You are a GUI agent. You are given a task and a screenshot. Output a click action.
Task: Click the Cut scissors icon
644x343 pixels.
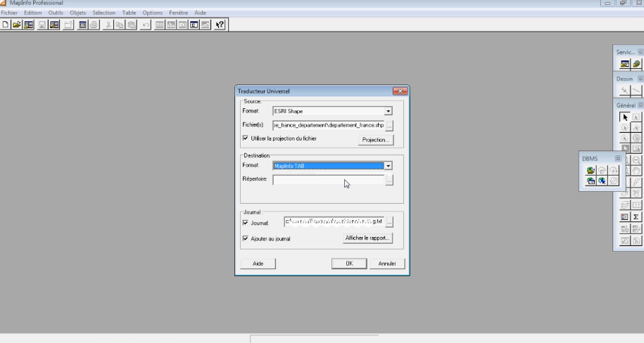tap(108, 25)
